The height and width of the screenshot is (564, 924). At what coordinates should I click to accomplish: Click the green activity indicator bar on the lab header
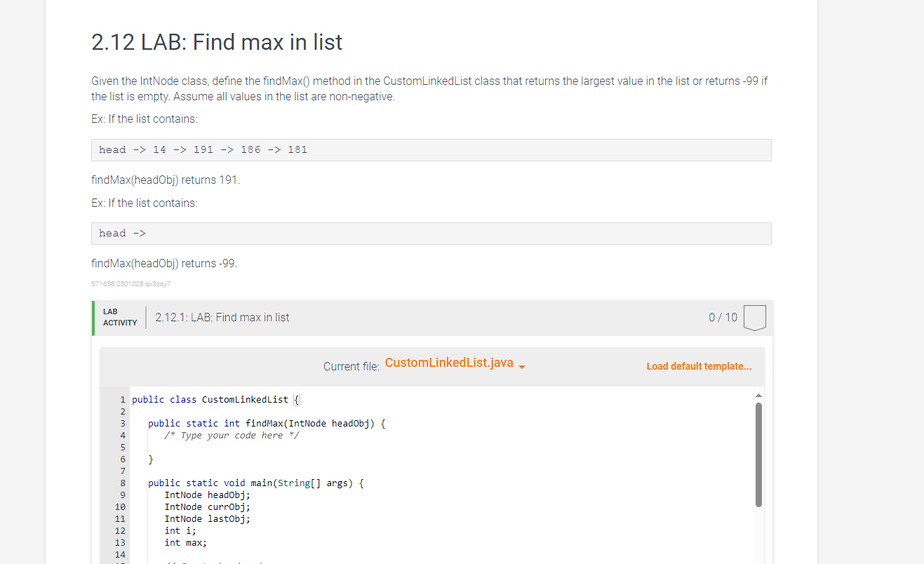click(93, 317)
